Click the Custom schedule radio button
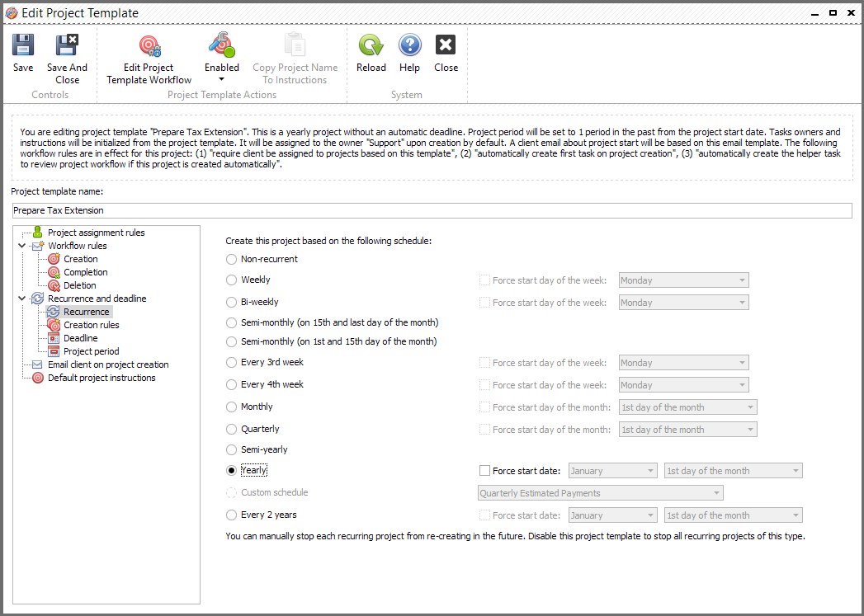 (231, 492)
